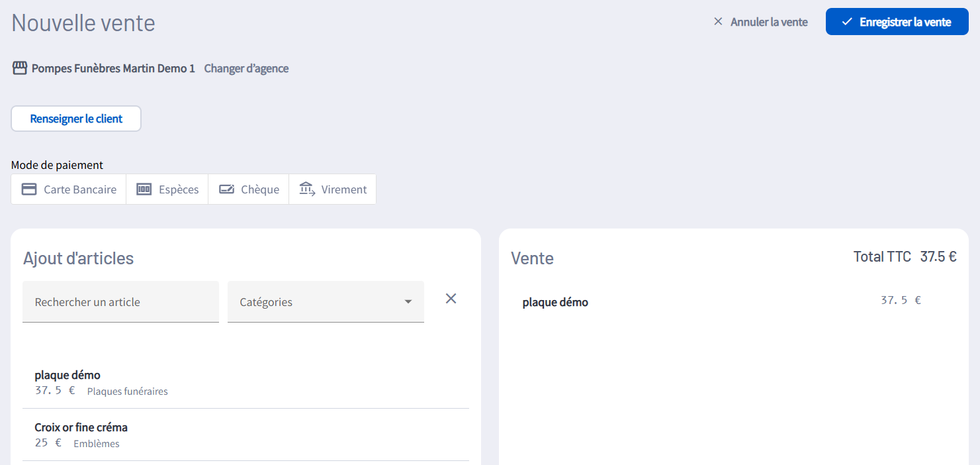Click the store icon beside the agency name
The width and height of the screenshot is (980, 465).
20,68
